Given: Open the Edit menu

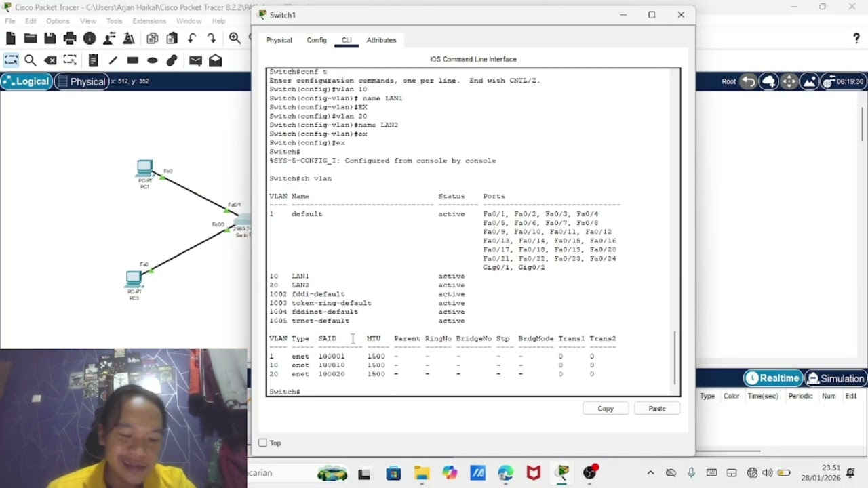Looking at the screenshot, I should pyautogui.click(x=31, y=21).
